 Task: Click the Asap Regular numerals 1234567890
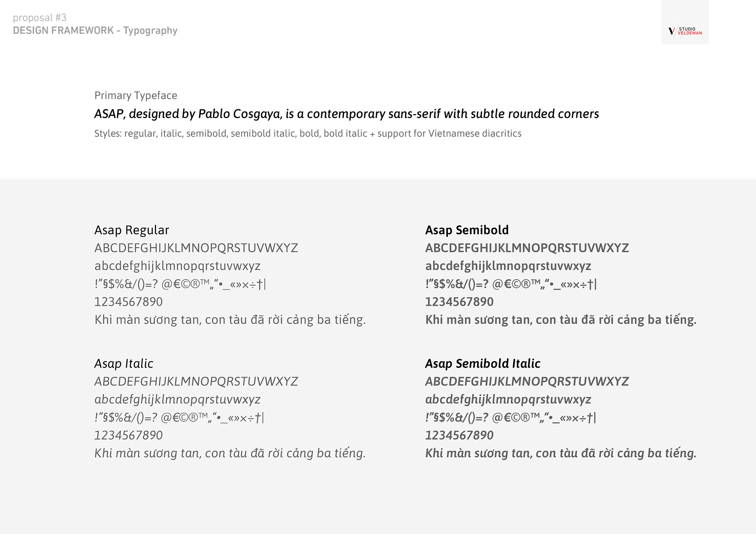pos(129,302)
